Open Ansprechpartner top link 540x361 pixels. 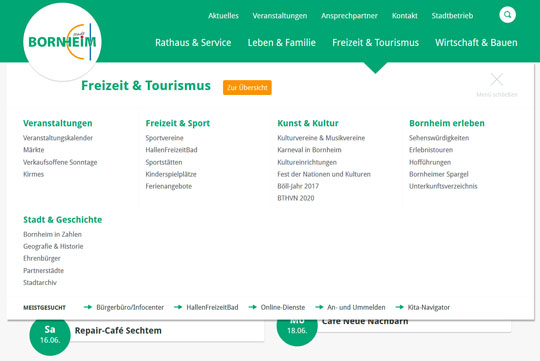pos(349,16)
